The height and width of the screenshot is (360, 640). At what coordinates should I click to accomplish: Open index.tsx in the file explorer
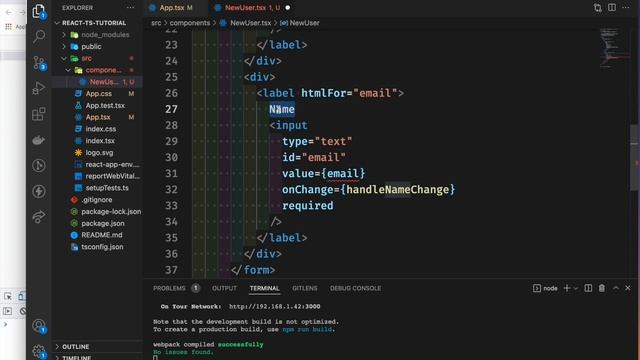click(97, 141)
